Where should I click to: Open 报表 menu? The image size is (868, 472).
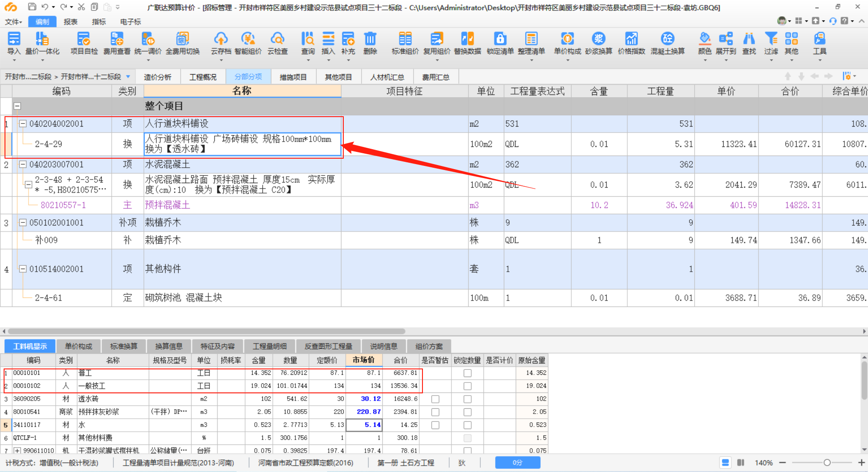pyautogui.click(x=71, y=22)
